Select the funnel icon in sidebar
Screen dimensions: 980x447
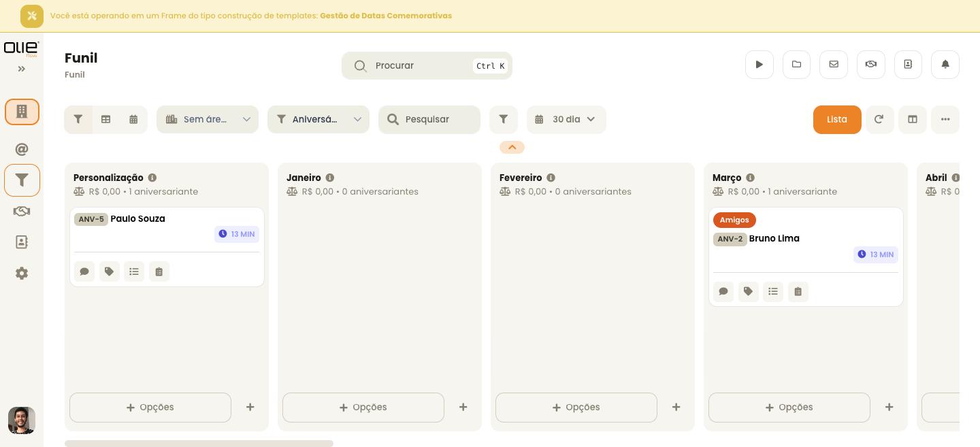pyautogui.click(x=22, y=180)
